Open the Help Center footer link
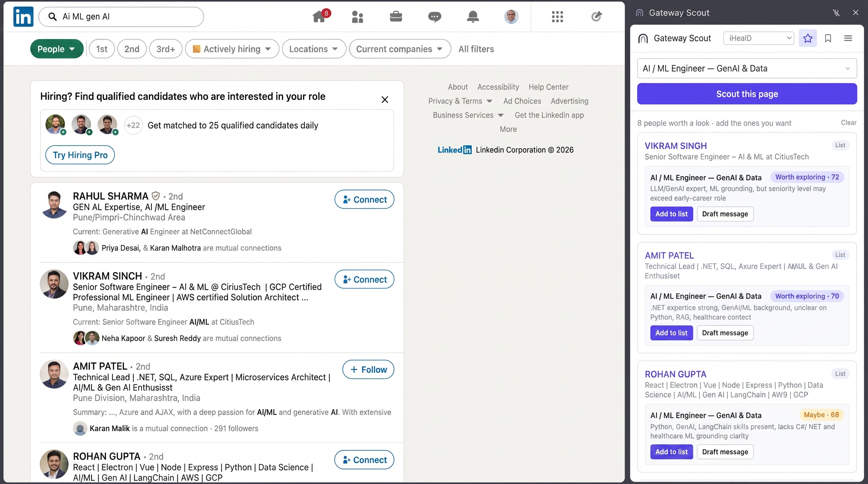This screenshot has width=868, height=484. pyautogui.click(x=548, y=87)
